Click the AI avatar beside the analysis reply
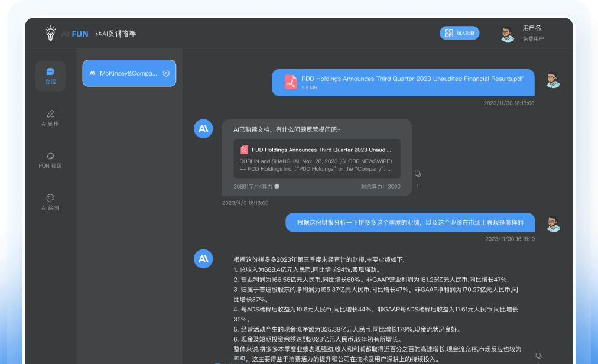 click(x=203, y=259)
